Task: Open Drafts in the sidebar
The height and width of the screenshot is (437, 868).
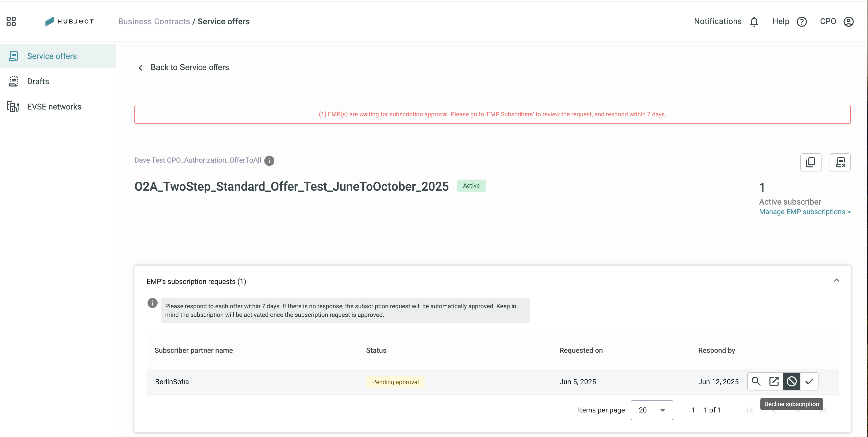Action: pyautogui.click(x=58, y=81)
